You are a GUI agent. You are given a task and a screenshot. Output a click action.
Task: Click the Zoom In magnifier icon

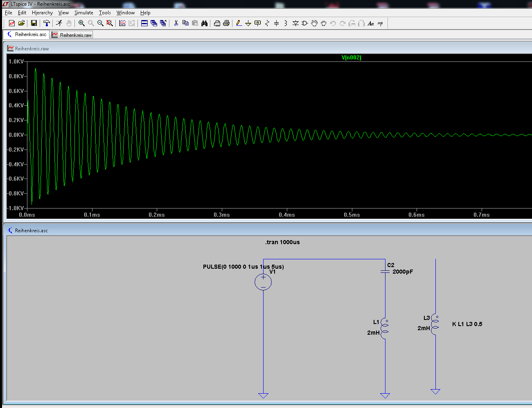pos(81,23)
